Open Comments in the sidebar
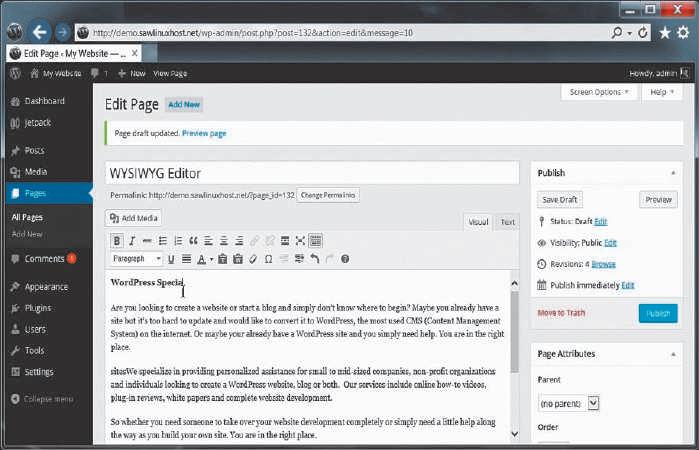Image resolution: width=699 pixels, height=450 pixels. (x=45, y=259)
